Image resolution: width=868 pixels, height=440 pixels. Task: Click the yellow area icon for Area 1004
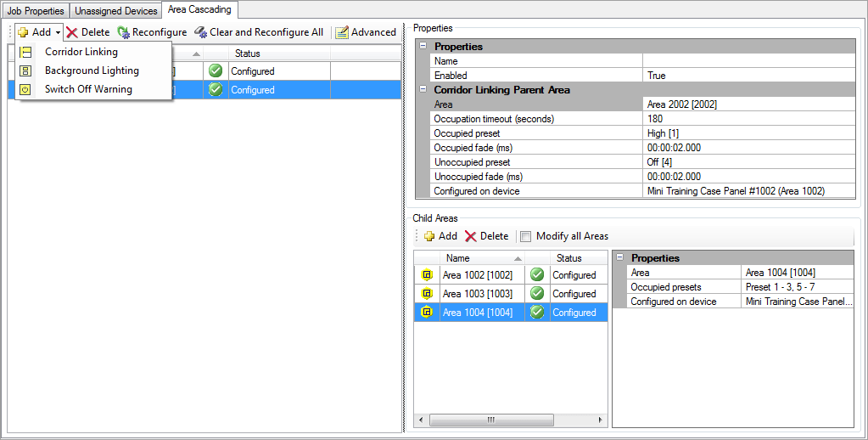pyautogui.click(x=427, y=313)
